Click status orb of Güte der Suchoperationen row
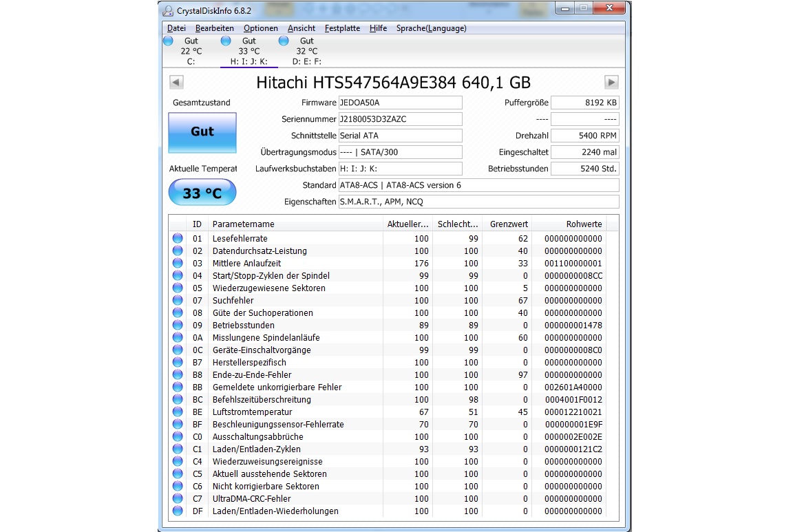Image resolution: width=793 pixels, height=532 pixels. click(x=178, y=312)
